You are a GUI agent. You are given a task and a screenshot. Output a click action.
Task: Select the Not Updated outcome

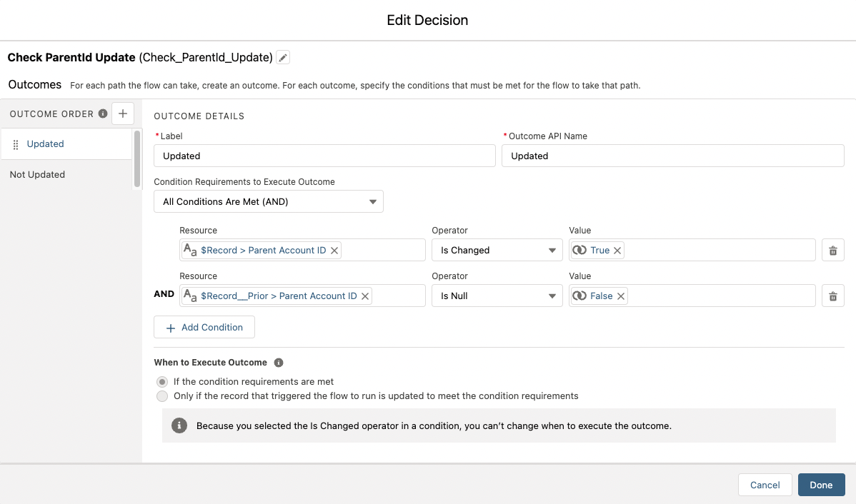coord(37,175)
